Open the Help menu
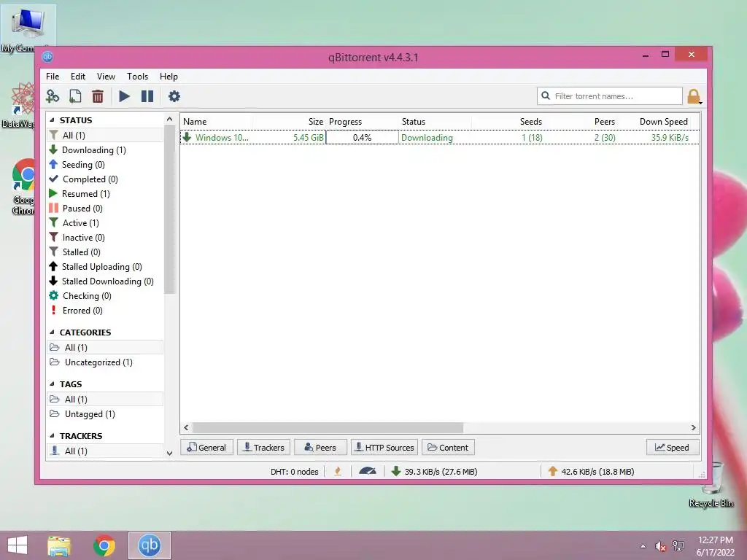 (x=169, y=76)
